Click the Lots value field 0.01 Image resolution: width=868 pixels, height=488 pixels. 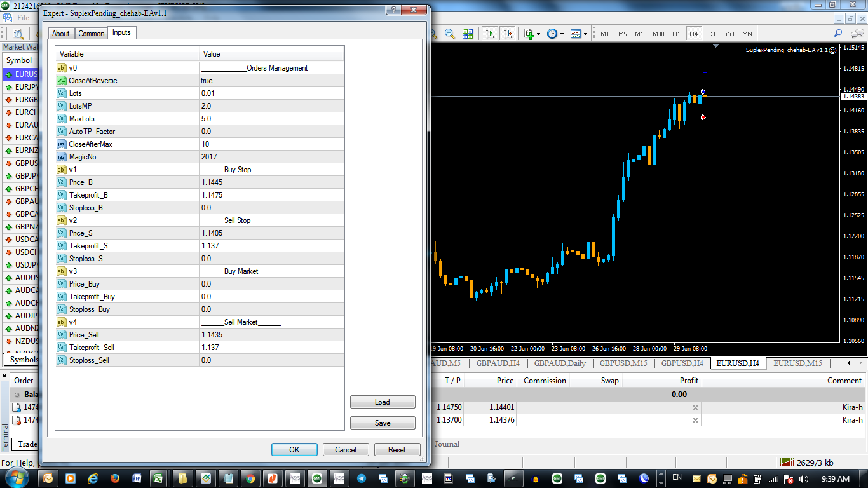[272, 93]
